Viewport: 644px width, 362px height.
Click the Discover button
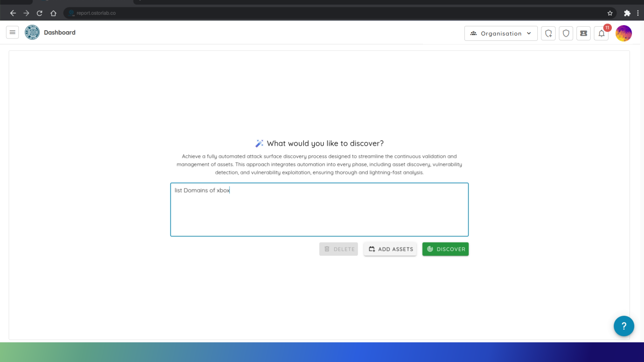[x=445, y=249]
